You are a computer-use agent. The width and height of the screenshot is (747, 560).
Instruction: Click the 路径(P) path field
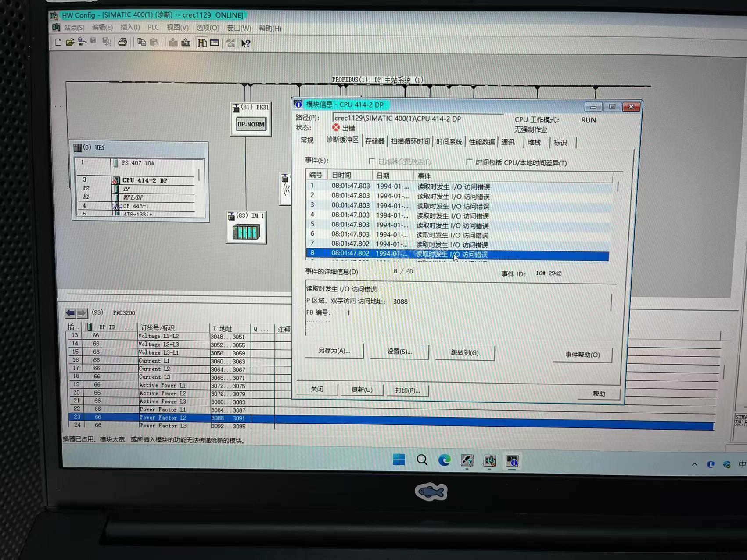(x=418, y=118)
